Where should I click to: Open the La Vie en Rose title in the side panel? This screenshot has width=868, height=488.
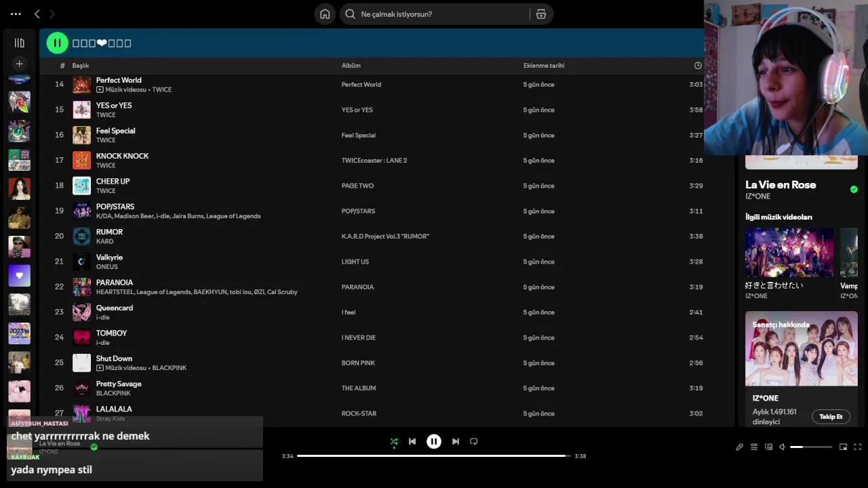tap(781, 184)
